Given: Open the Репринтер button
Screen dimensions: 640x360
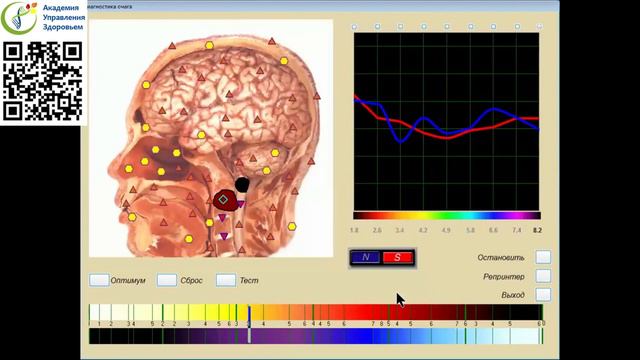Looking at the screenshot, I should [543, 276].
